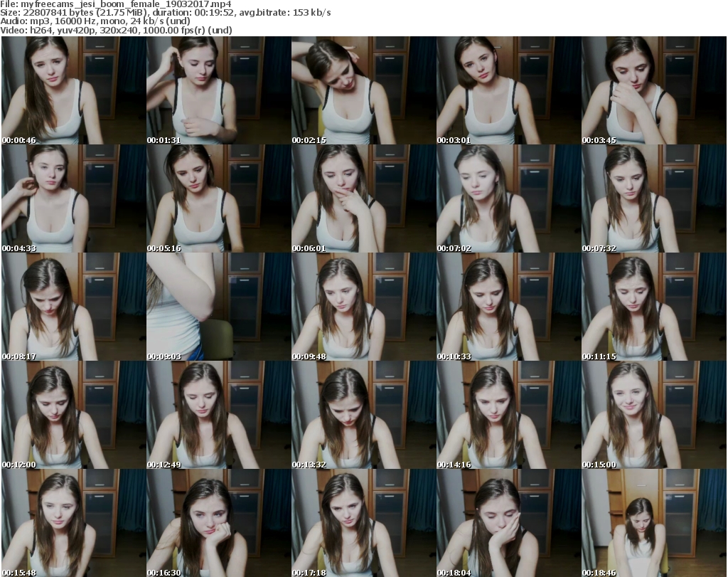Screen dimensions: 728x577
Task: Select the frame marked 00:01:31
Action: tap(218, 90)
